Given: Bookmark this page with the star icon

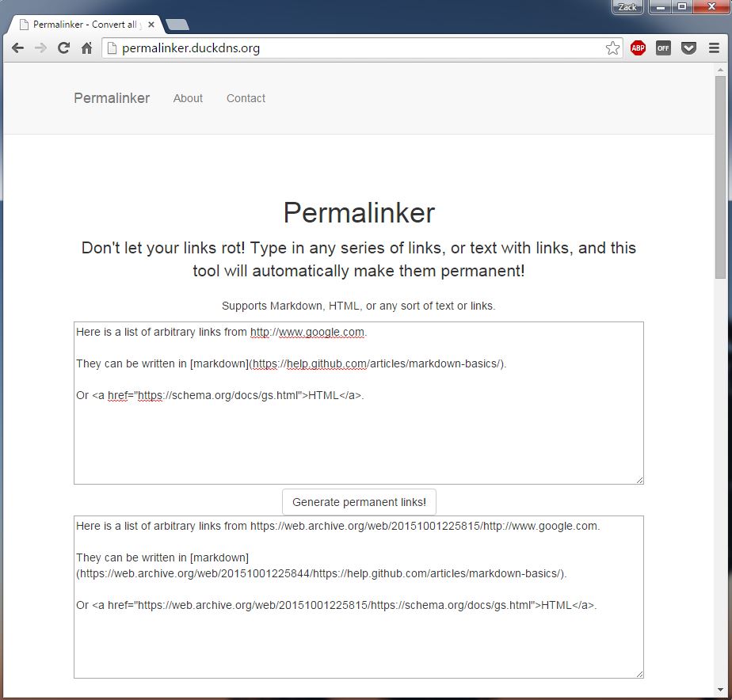Looking at the screenshot, I should point(612,48).
